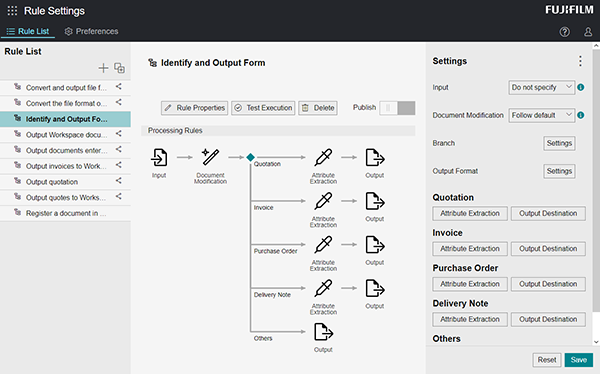Open the user account icon
600x374 pixels.
(x=588, y=32)
